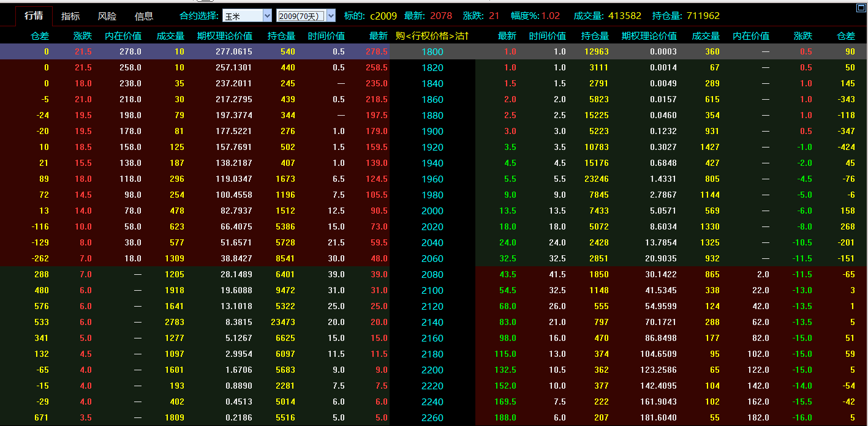Viewport: 868px width, 426px height.
Task: Click put-side 时间价值 column header
Action: click(547, 36)
